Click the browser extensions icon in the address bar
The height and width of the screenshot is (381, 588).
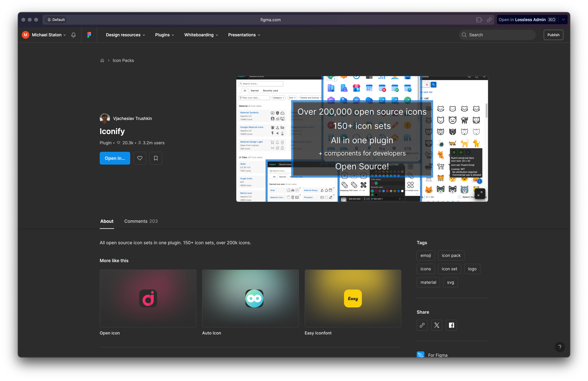[x=479, y=20]
